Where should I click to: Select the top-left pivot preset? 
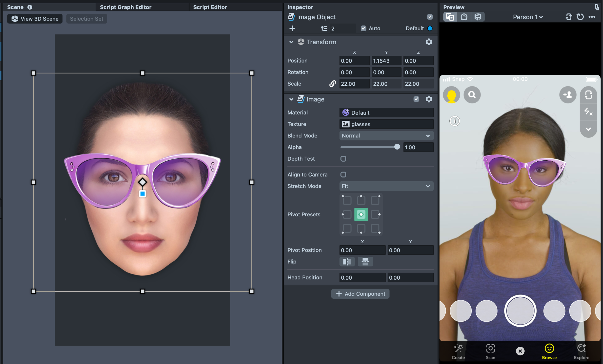pos(347,200)
